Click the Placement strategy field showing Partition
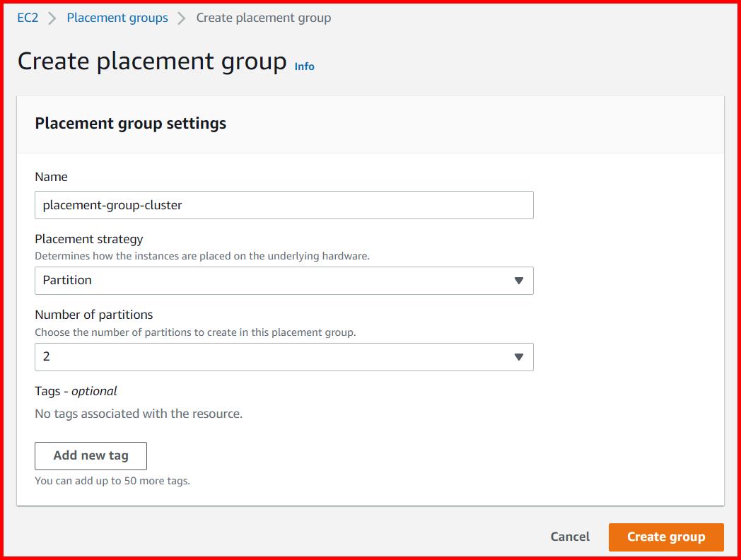Image resolution: width=741 pixels, height=560 pixels. pos(283,281)
